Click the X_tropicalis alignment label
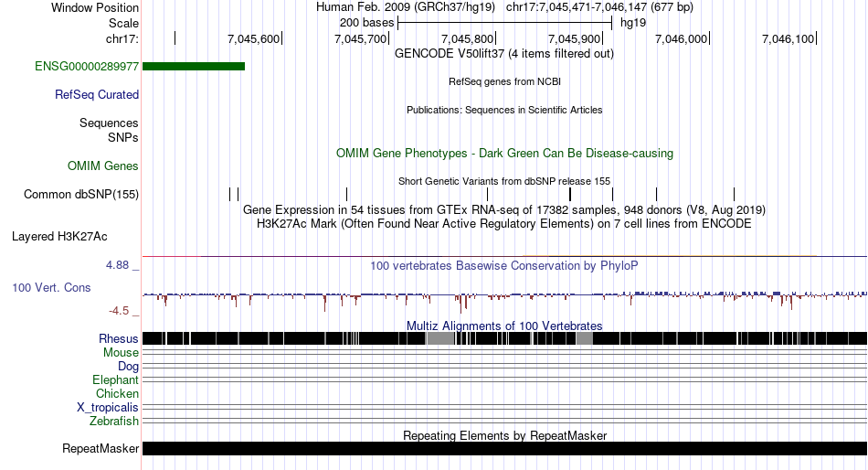This screenshot has height=470, width=868. 108,408
